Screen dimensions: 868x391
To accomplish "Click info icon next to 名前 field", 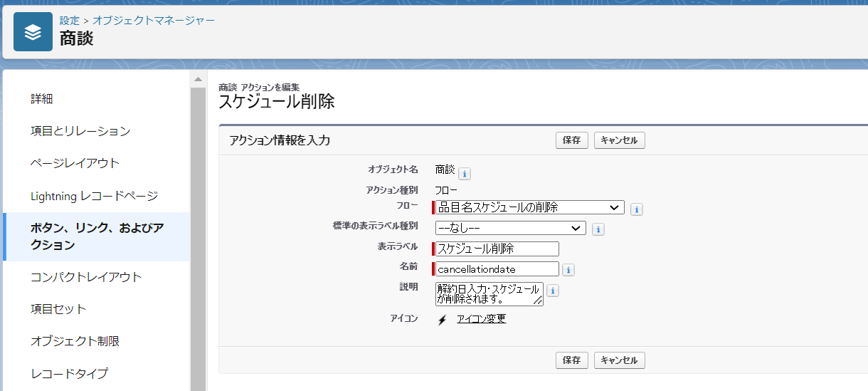I will [x=568, y=270].
